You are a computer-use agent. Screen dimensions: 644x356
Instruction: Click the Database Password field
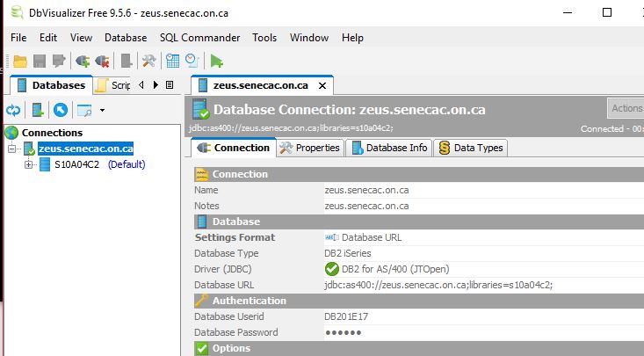484,332
